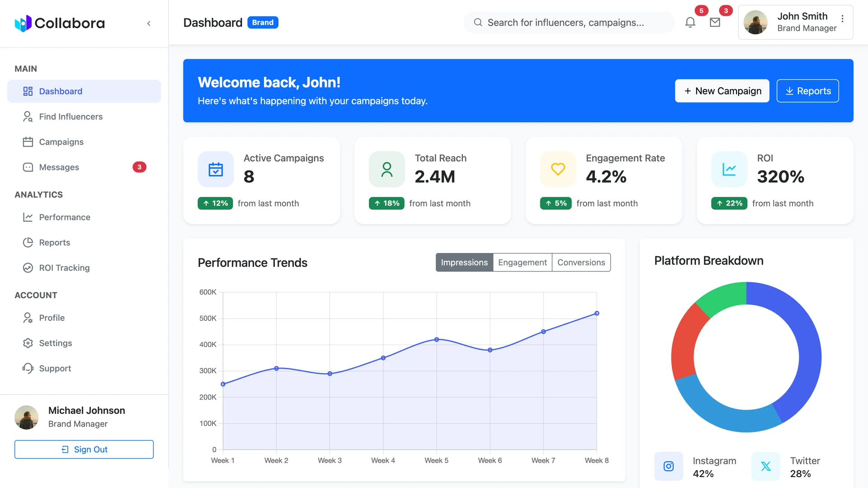Screen dimensions: 868x488
Task: Click the red 3 badge on Messages
Action: (x=139, y=167)
